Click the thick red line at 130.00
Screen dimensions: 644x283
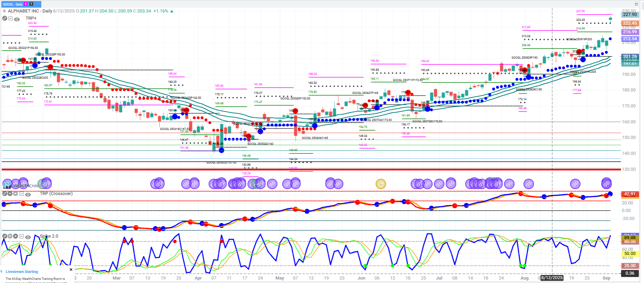(311, 169)
